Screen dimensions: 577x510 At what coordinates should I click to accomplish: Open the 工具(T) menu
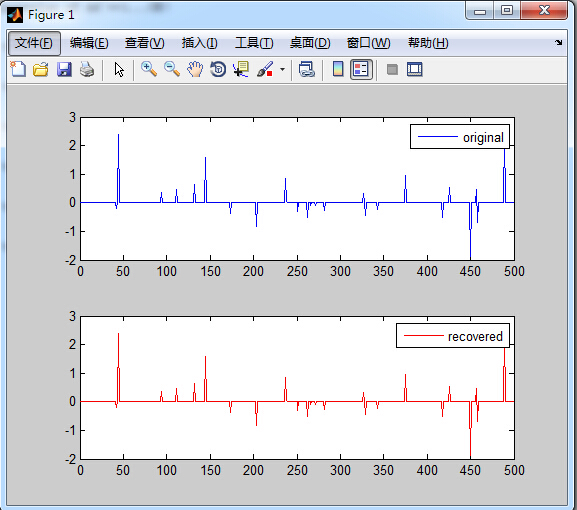click(x=254, y=43)
